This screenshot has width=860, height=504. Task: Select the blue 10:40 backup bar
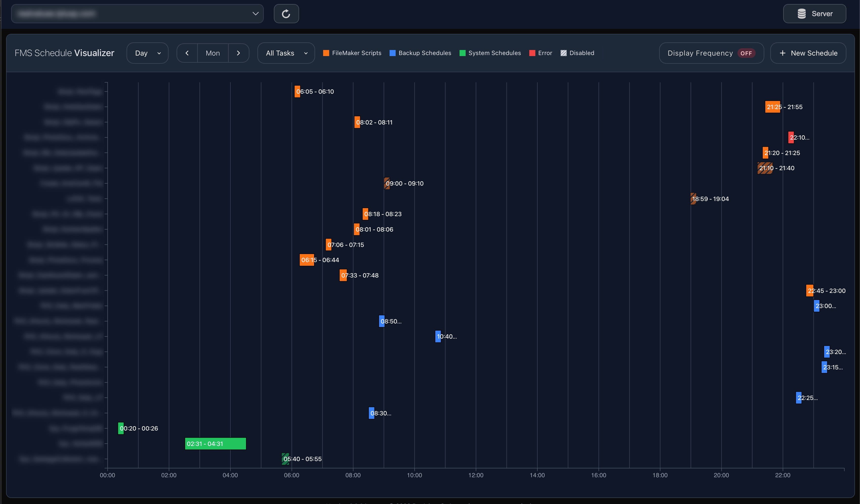coord(438,337)
